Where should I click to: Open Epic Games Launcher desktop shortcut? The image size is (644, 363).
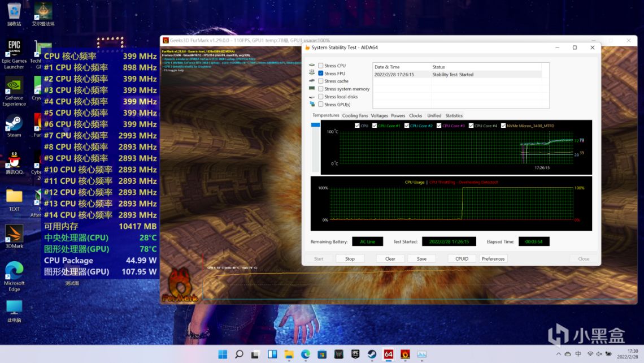14,48
